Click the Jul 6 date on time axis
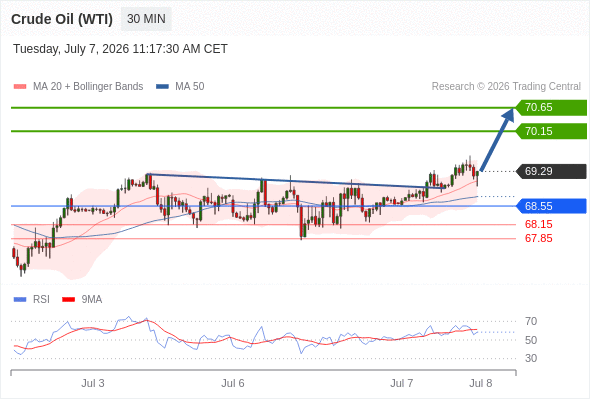590x400 pixels. 233,383
